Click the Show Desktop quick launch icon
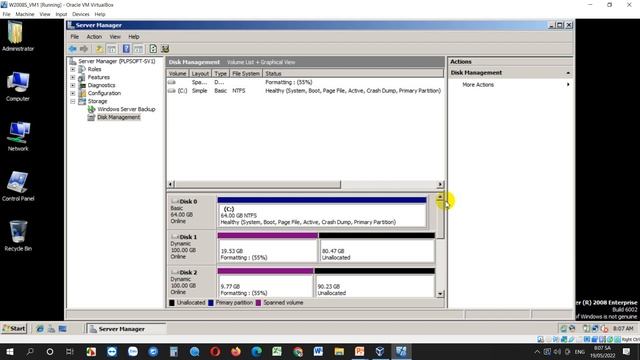This screenshot has width=640, height=360. tap(62, 329)
